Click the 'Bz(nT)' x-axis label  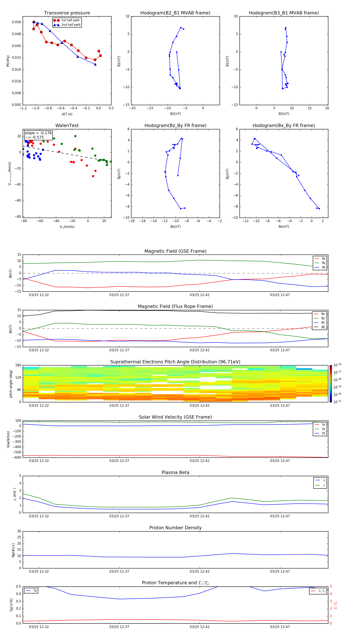click(x=175, y=227)
